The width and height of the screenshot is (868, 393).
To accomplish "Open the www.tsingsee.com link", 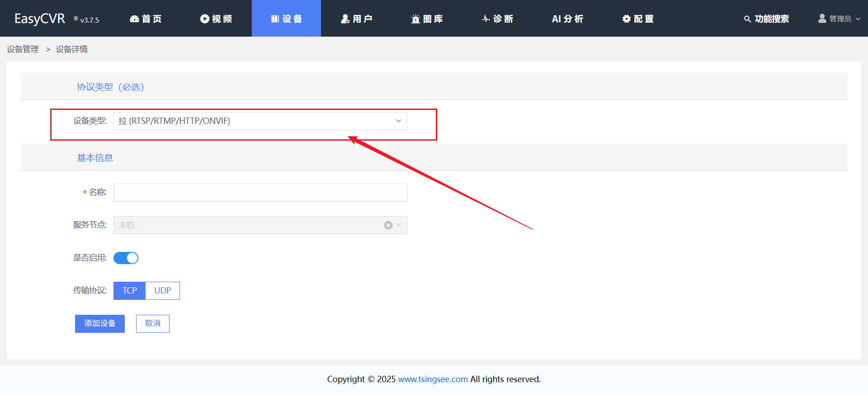I will [433, 379].
